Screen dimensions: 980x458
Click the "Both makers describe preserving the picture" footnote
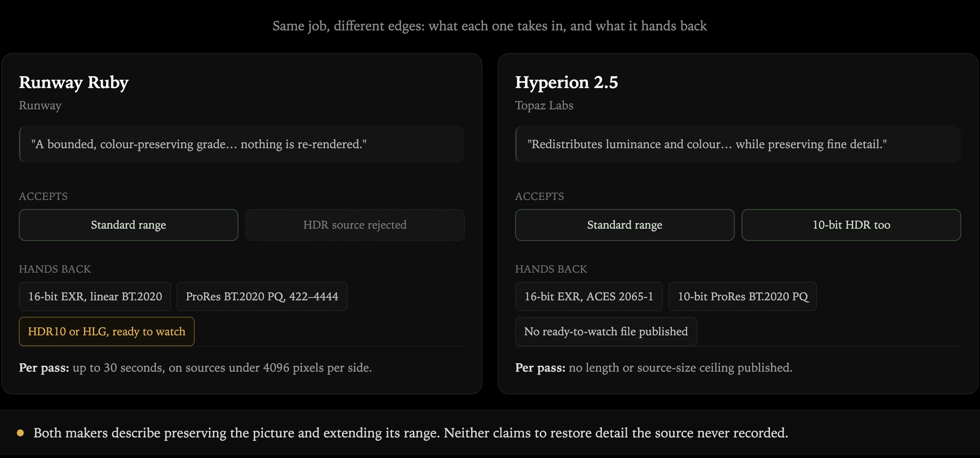coord(411,433)
